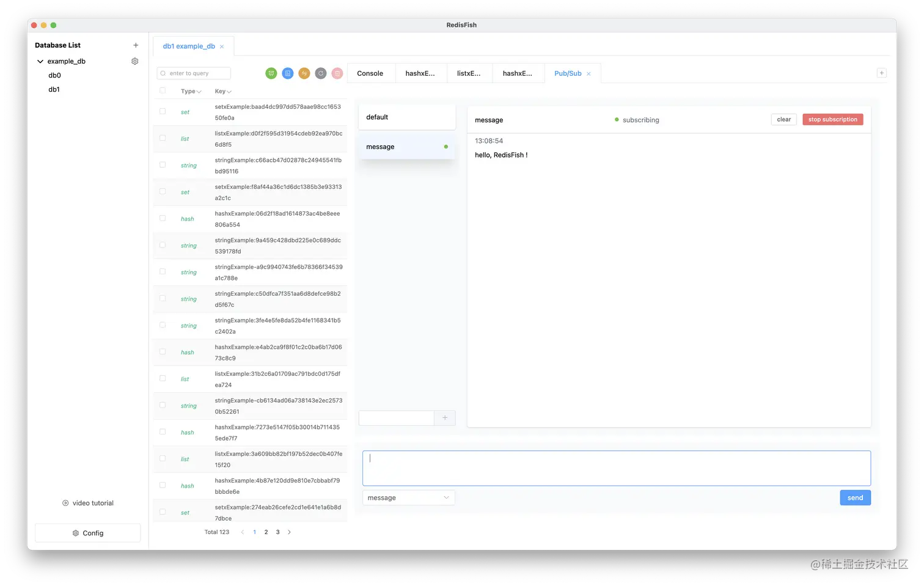Open example_db settings gear icon
The height and width of the screenshot is (586, 924).
tap(135, 61)
